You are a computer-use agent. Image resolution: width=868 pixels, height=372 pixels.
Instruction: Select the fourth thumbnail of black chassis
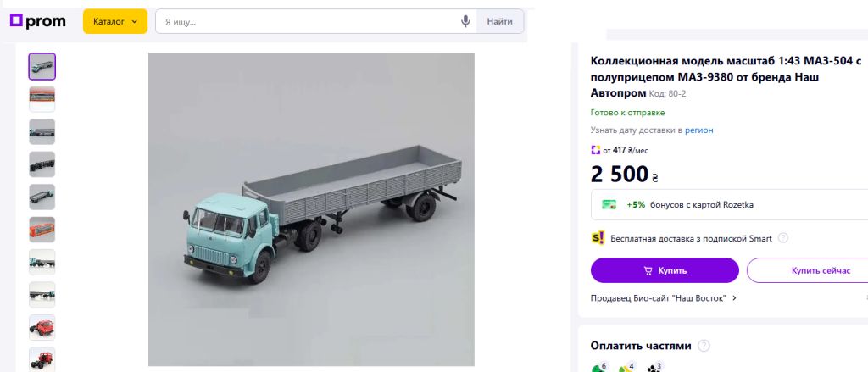(42, 164)
